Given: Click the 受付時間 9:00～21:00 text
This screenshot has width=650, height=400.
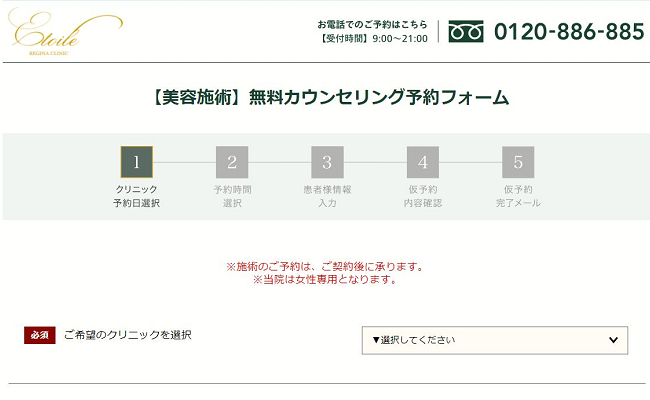Looking at the screenshot, I should tap(372, 39).
